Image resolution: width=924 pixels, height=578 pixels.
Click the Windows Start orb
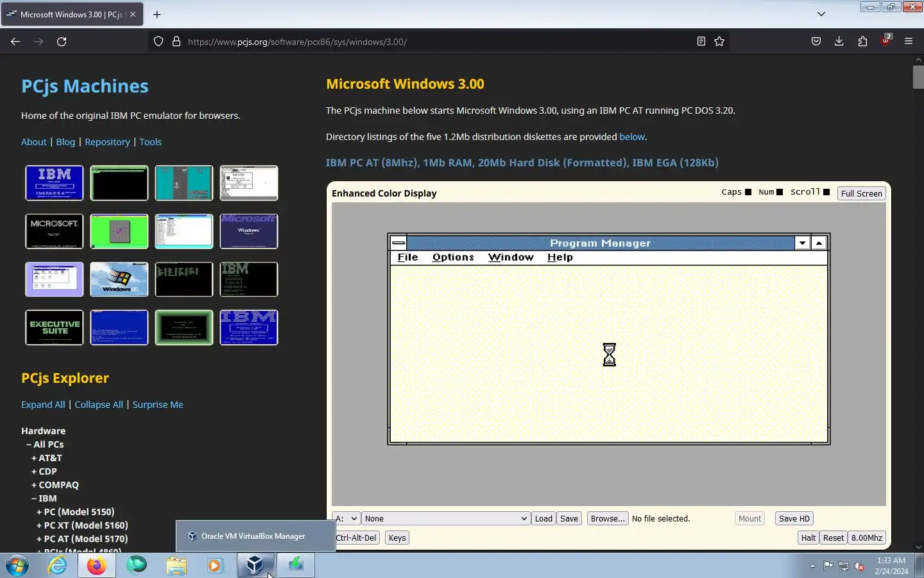click(18, 565)
